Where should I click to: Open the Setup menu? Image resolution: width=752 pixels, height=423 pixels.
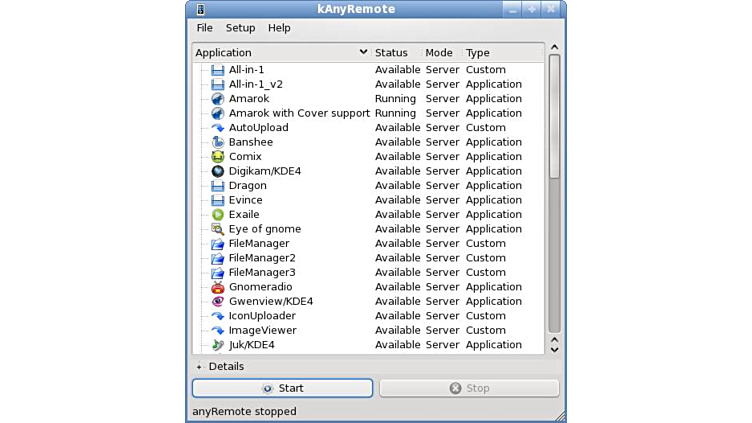point(240,28)
